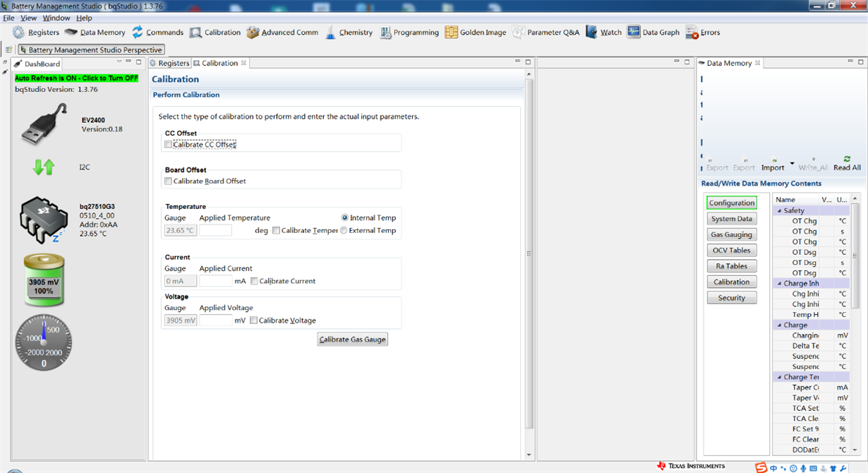Click the green I2C communication arrows icon
This screenshot has height=473, width=868.
click(x=44, y=167)
